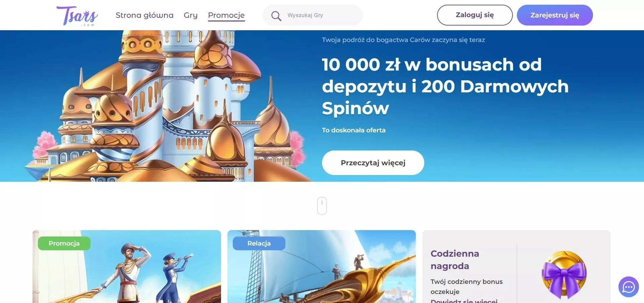Click Przeczytaj więcej on the banner
The height and width of the screenshot is (303, 644).
point(373,163)
